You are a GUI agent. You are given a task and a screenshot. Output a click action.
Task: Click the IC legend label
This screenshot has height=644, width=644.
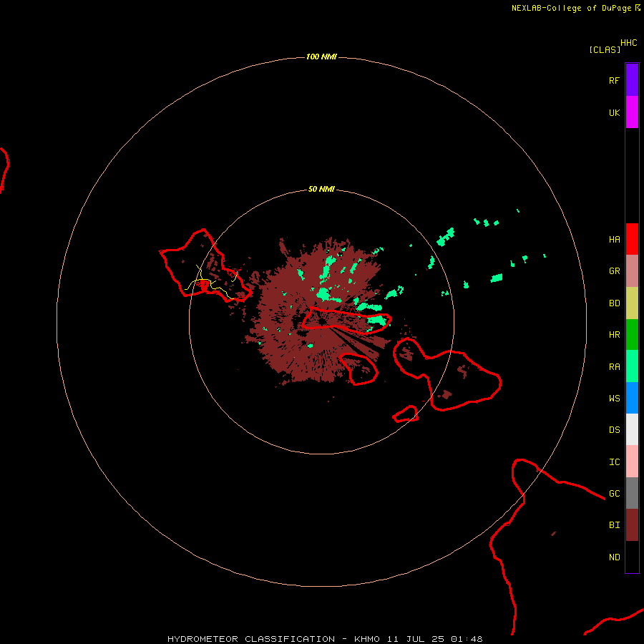(614, 462)
